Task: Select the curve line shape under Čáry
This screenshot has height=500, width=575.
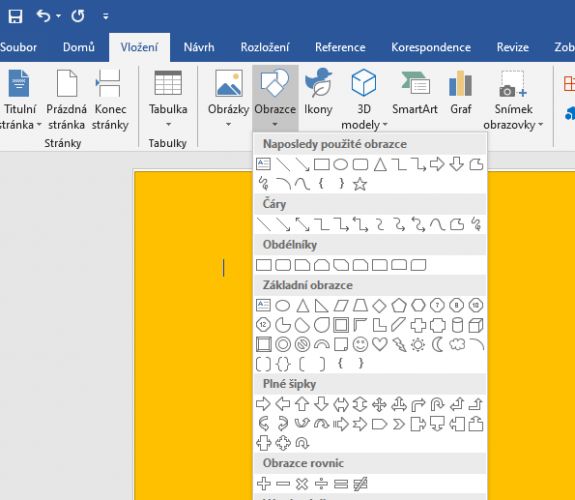Action: click(437, 224)
